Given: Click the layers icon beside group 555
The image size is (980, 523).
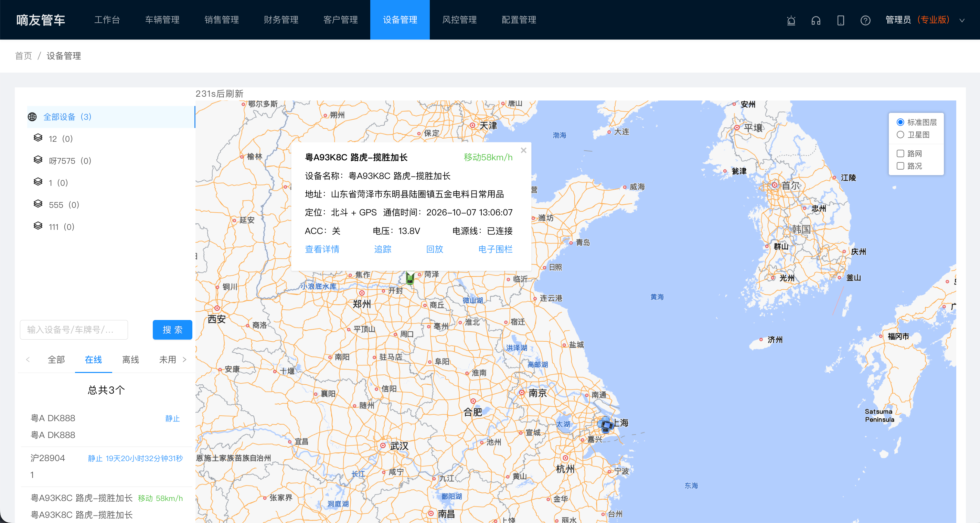Looking at the screenshot, I should coord(38,204).
